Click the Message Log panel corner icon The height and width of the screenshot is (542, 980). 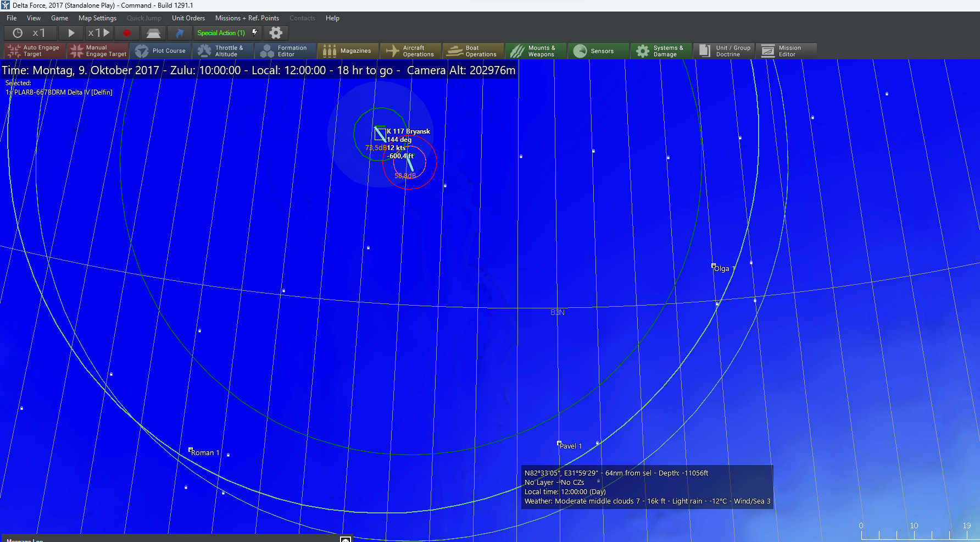[x=346, y=539]
